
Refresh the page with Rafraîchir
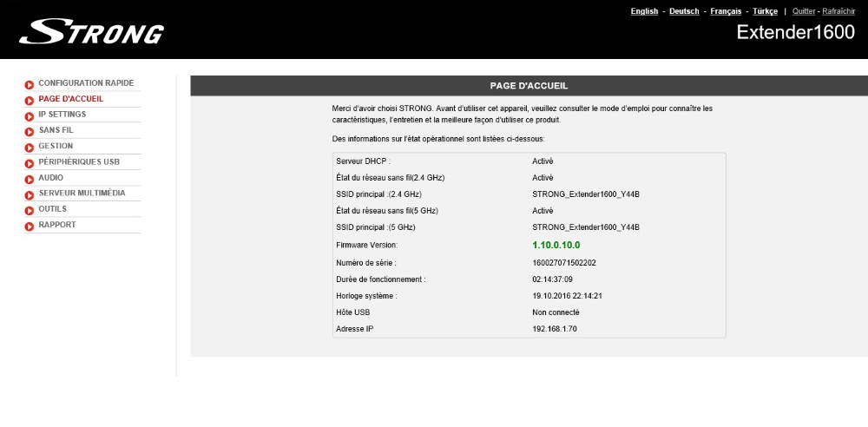pos(838,11)
